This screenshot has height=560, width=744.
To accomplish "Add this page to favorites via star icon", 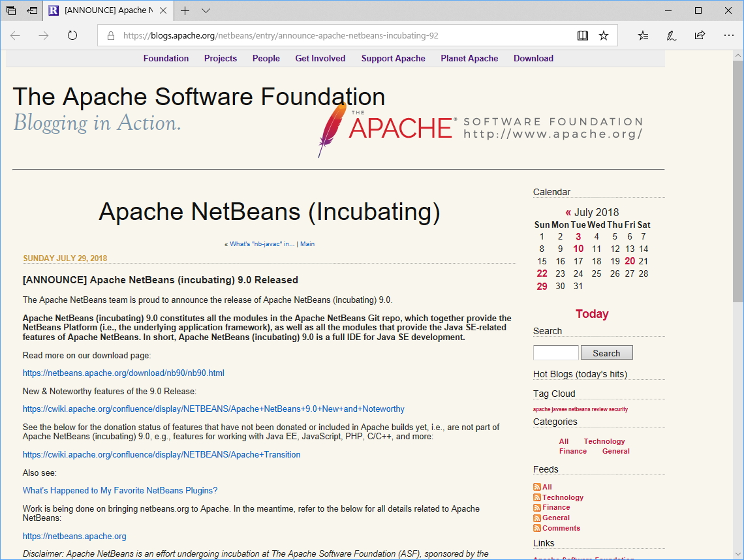I will (x=604, y=35).
